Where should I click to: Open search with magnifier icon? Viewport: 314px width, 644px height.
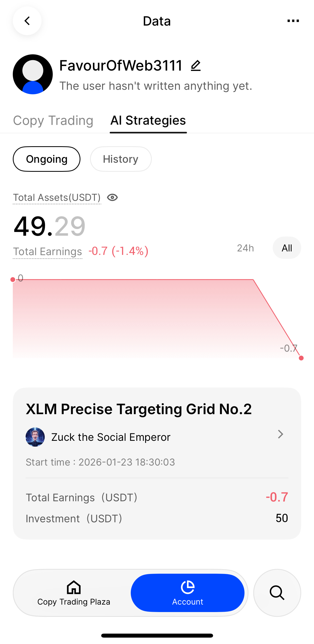pyautogui.click(x=277, y=593)
